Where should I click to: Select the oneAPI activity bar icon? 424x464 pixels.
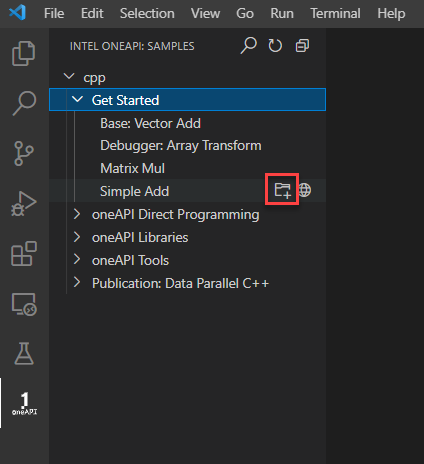click(x=24, y=403)
